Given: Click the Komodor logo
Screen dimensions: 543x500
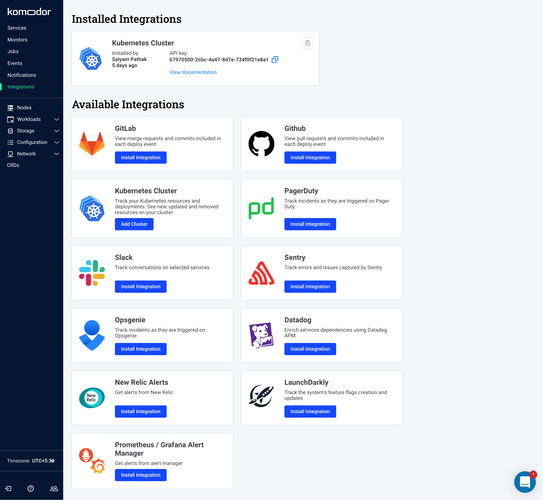Looking at the screenshot, I should [x=29, y=12].
